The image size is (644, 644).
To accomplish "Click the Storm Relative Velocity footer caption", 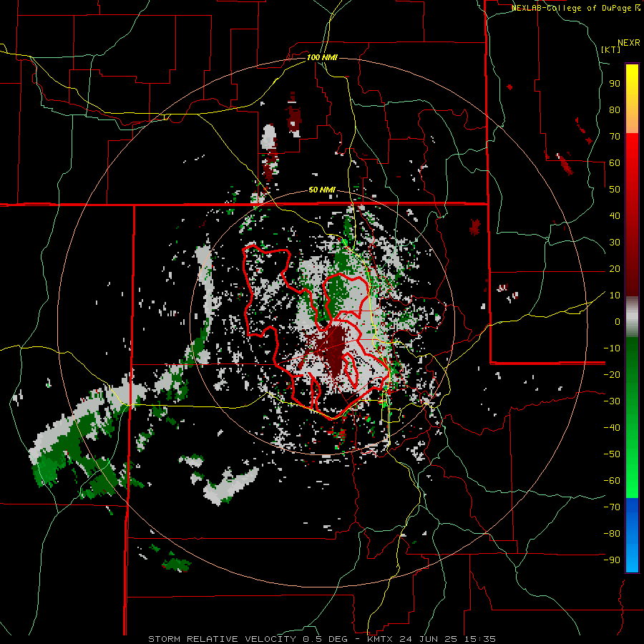I will 322,639.
